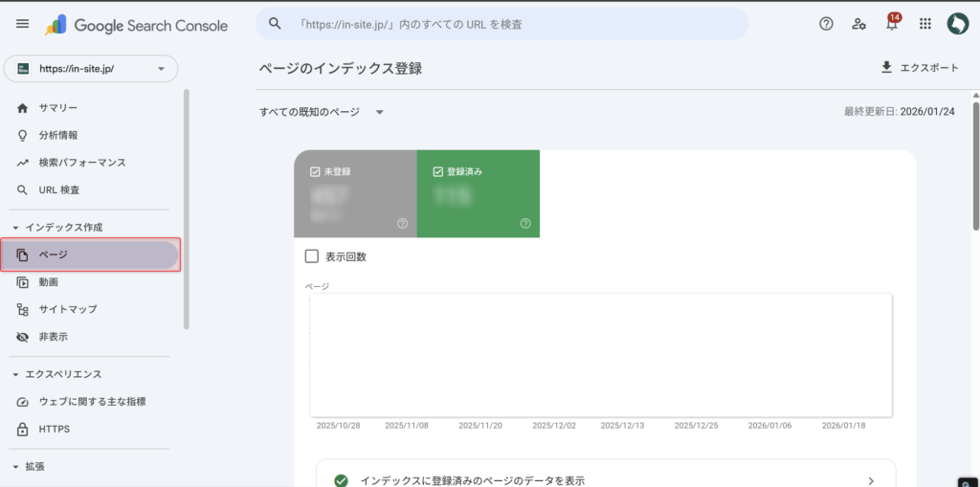Viewport: 980px width, 487px height.
Task: Click the Google Search Console logo
Action: [x=136, y=25]
